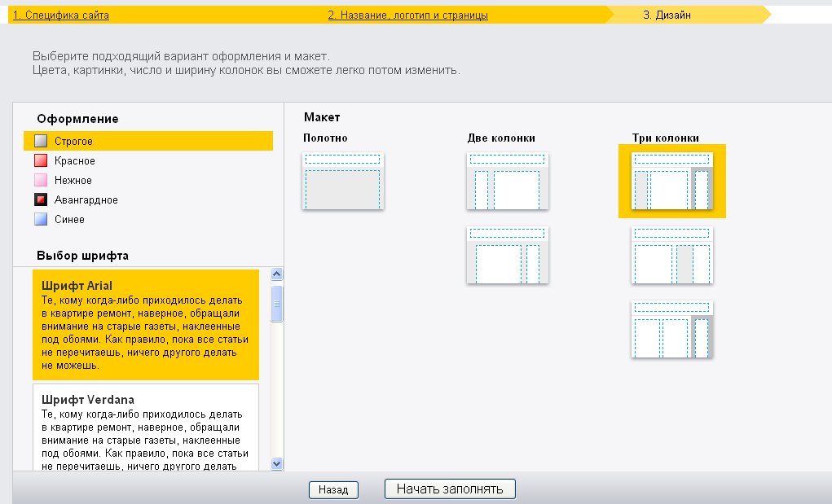Choose the 'Синее' design style
Image resolution: width=832 pixels, height=504 pixels.
[x=69, y=219]
